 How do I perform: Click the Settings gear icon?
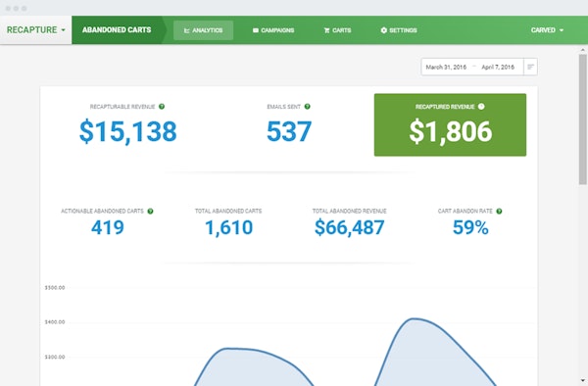(x=383, y=30)
